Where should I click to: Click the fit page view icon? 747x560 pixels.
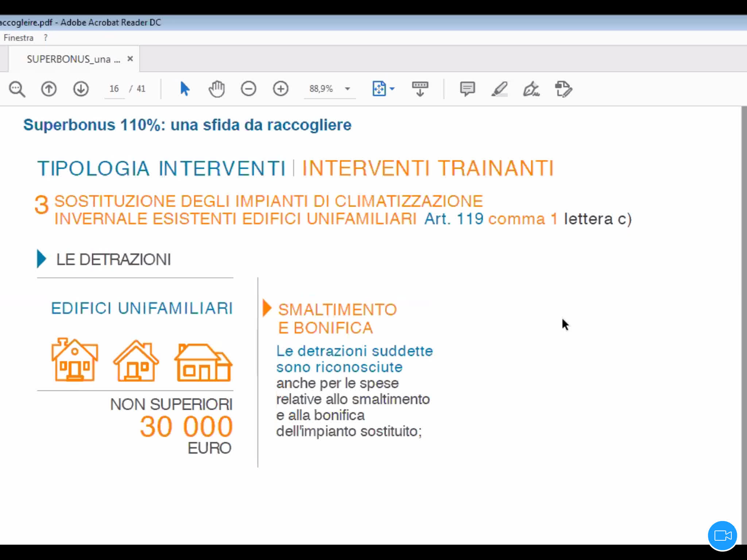point(379,89)
